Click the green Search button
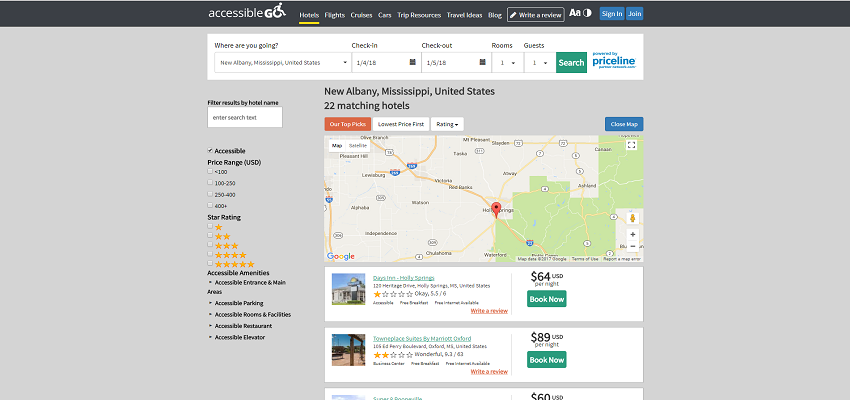The width and height of the screenshot is (850, 400). [x=571, y=62]
